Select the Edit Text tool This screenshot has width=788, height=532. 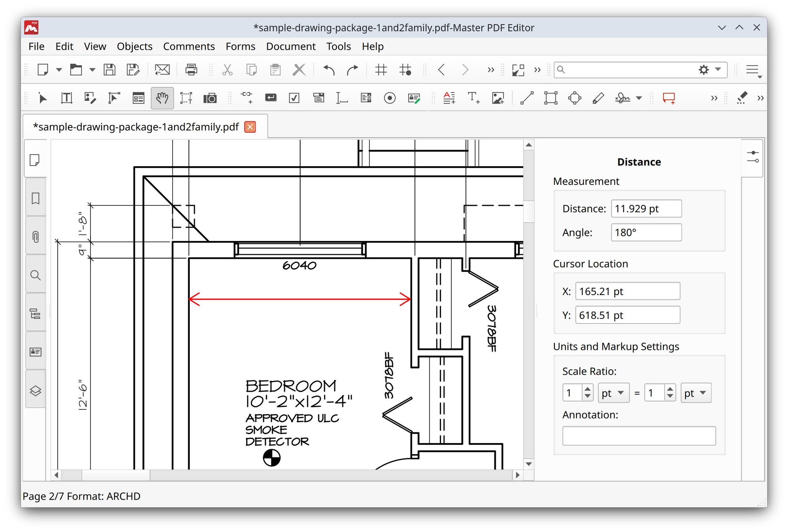coord(66,98)
